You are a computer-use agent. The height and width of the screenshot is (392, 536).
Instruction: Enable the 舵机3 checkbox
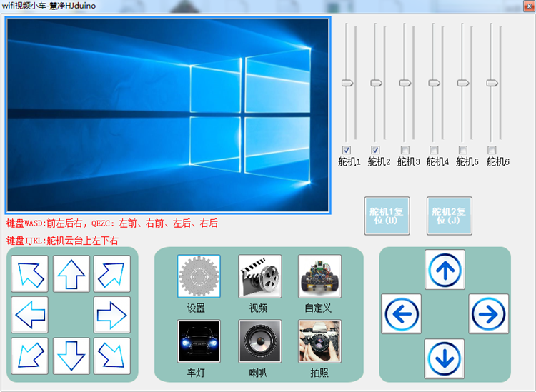(x=405, y=150)
